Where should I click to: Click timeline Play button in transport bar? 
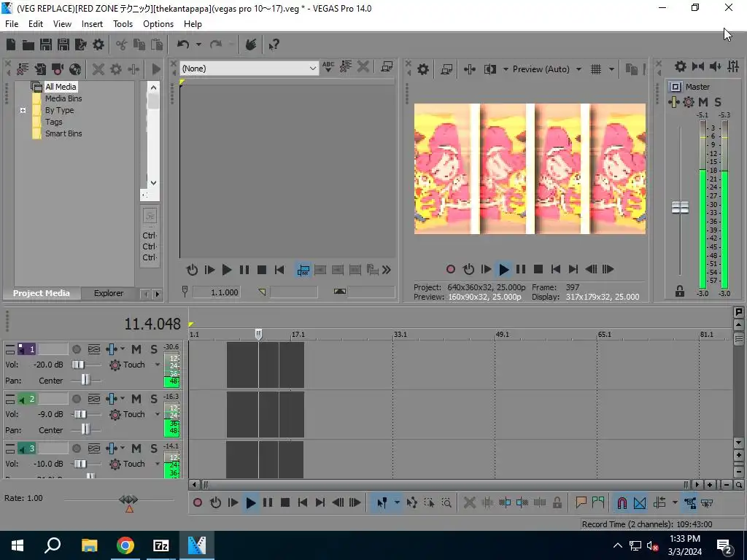tap(251, 502)
